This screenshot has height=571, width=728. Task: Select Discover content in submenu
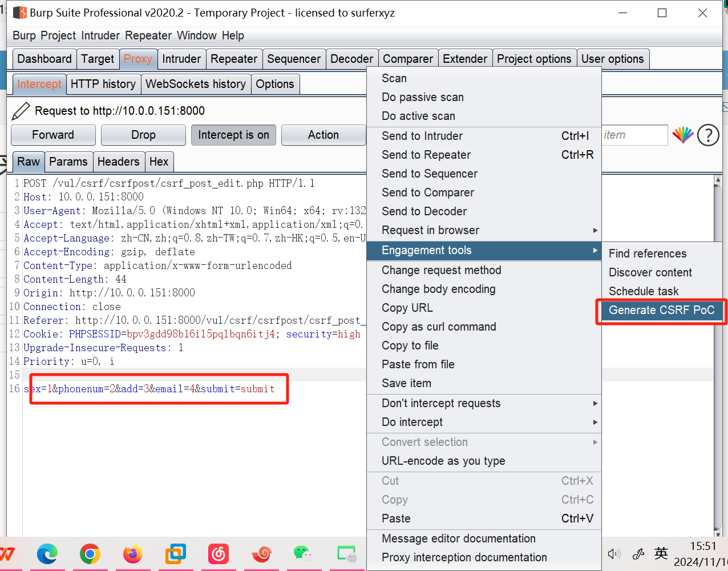point(661,272)
